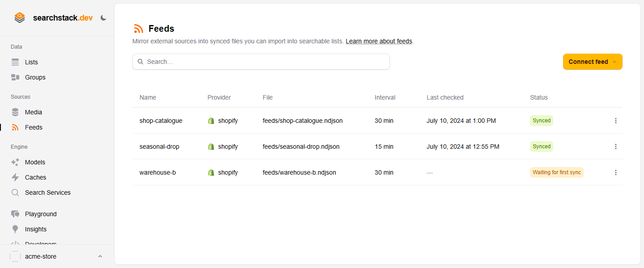Expand the acme-store workspace switcher chevron
Screen dimensions: 644x268
(x=100, y=256)
